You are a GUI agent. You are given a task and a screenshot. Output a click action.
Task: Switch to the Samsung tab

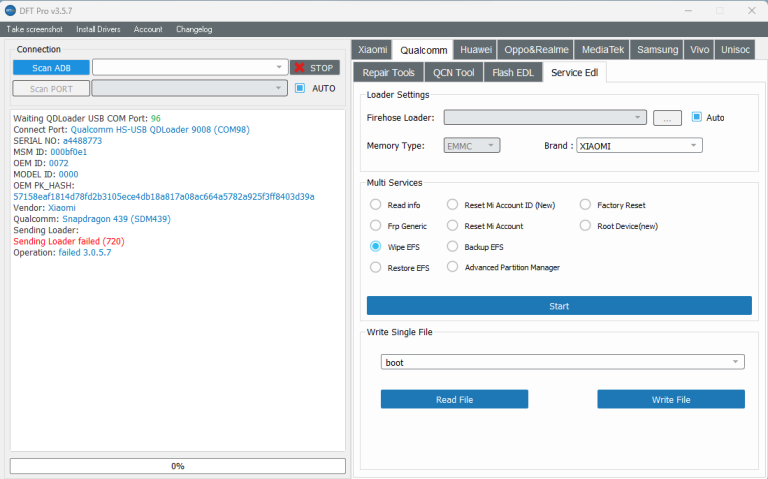(657, 49)
